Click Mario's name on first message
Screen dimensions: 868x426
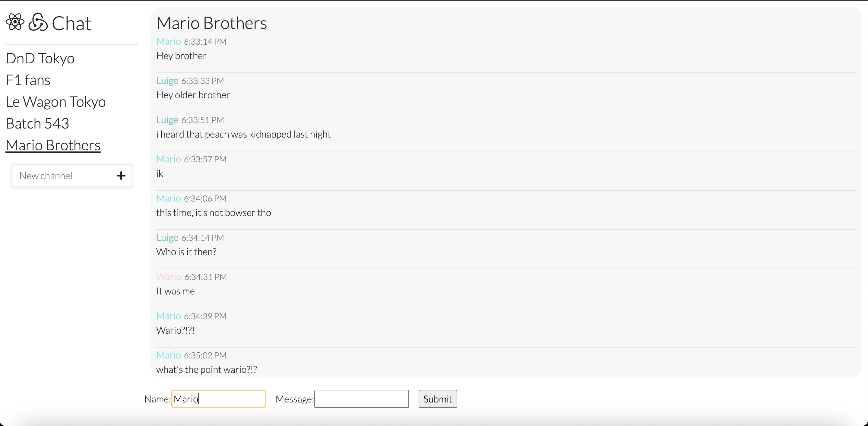[x=169, y=41]
